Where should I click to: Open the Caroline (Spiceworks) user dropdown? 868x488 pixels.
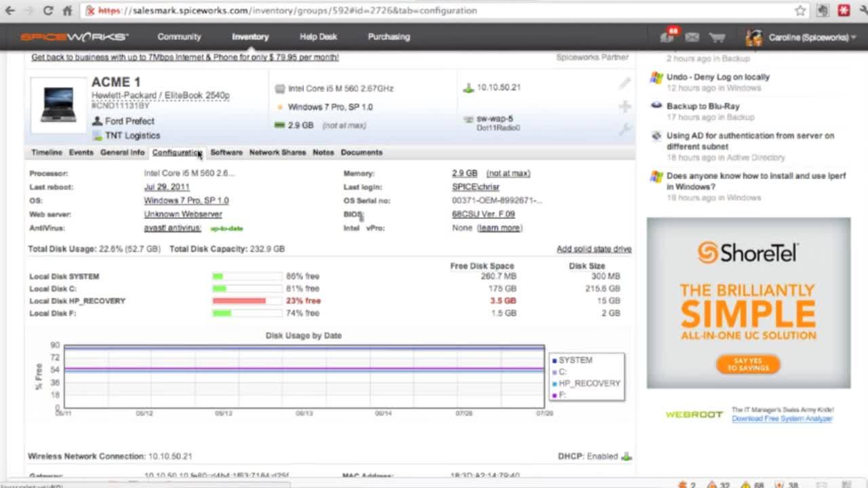coord(812,37)
